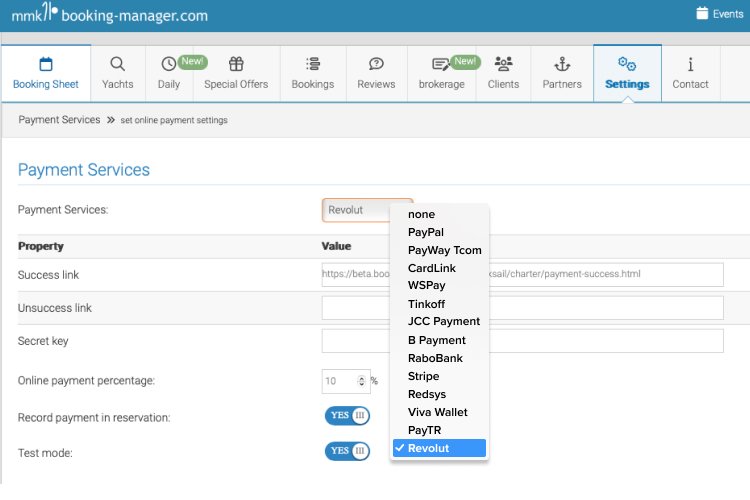Viewport: 750px width, 500px height.
Task: Select 'none' in payment services list
Action: click(x=439, y=214)
